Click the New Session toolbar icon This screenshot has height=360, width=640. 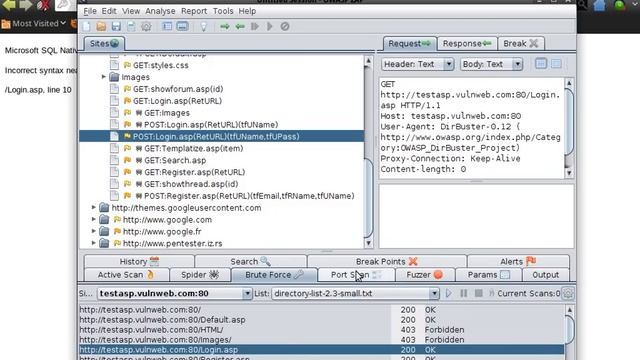click(87, 27)
